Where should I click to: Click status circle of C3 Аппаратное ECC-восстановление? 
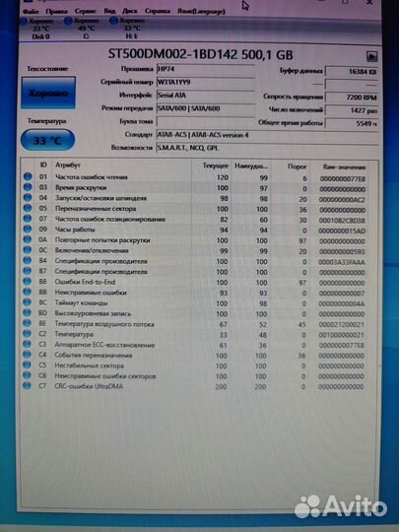pos(28,344)
